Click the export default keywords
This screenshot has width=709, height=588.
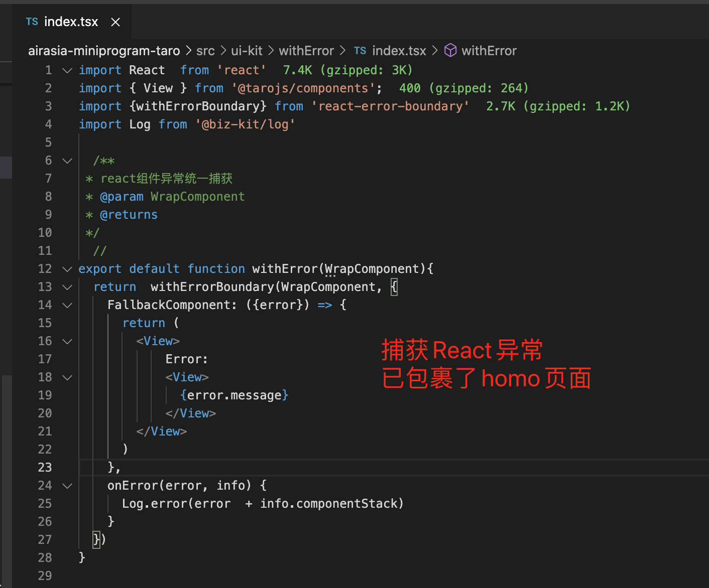pyautogui.click(x=129, y=269)
